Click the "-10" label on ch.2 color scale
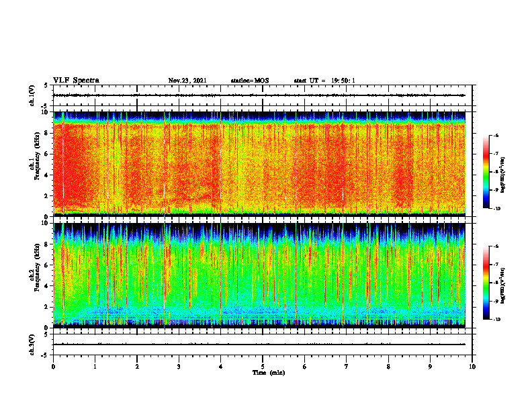Image resolution: width=532 pixels, height=411 pixels. [x=496, y=319]
